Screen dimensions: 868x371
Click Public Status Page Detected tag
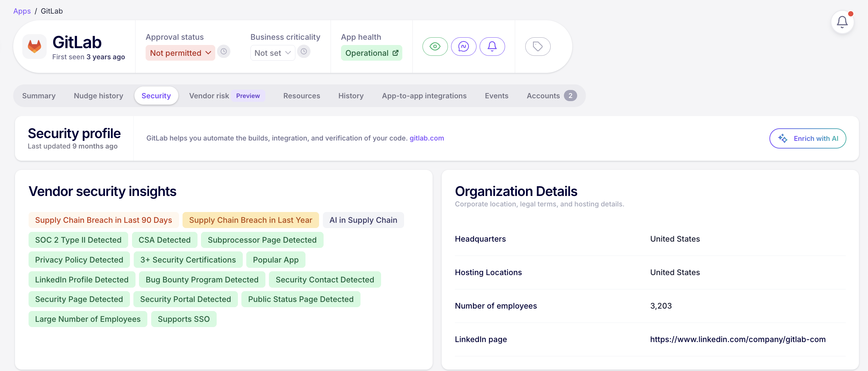click(301, 299)
